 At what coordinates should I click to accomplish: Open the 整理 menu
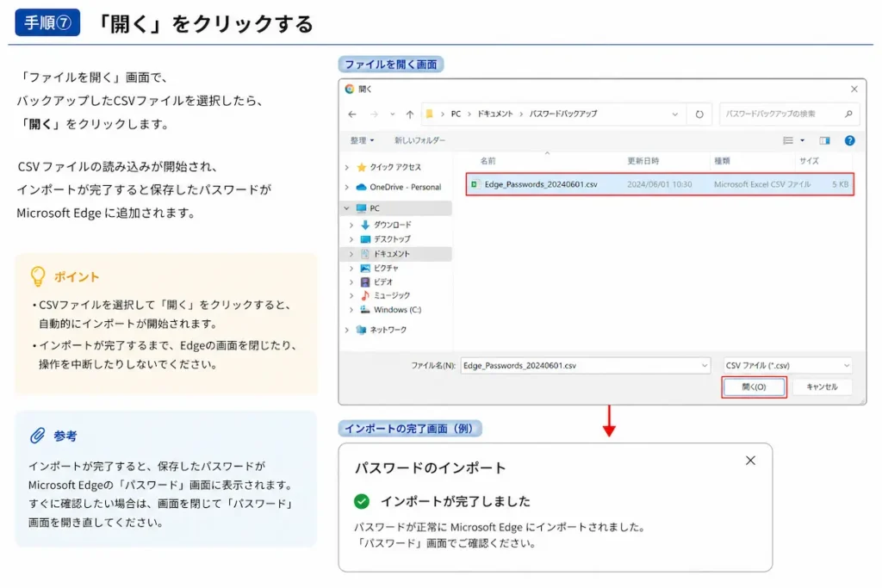coord(362,140)
